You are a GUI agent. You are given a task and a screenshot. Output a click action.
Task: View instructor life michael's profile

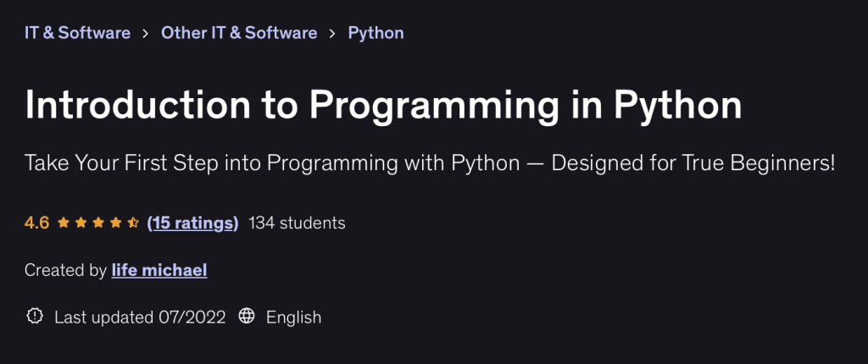(159, 270)
